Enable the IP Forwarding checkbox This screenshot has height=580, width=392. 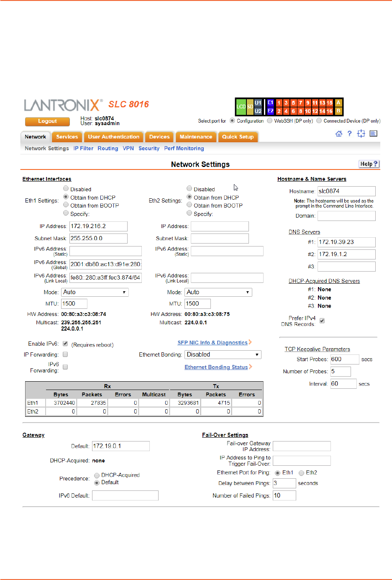coord(65,354)
